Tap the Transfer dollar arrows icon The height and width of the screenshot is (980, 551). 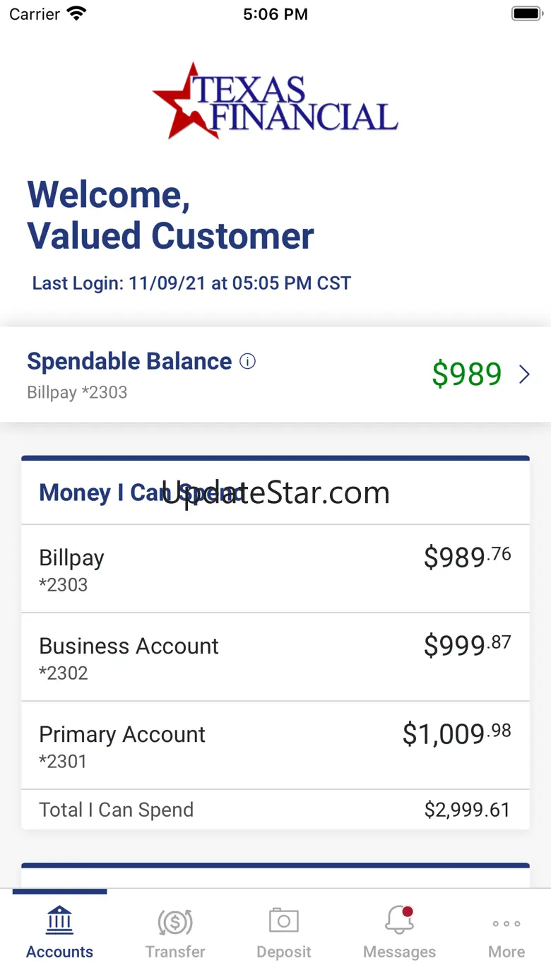(x=175, y=921)
